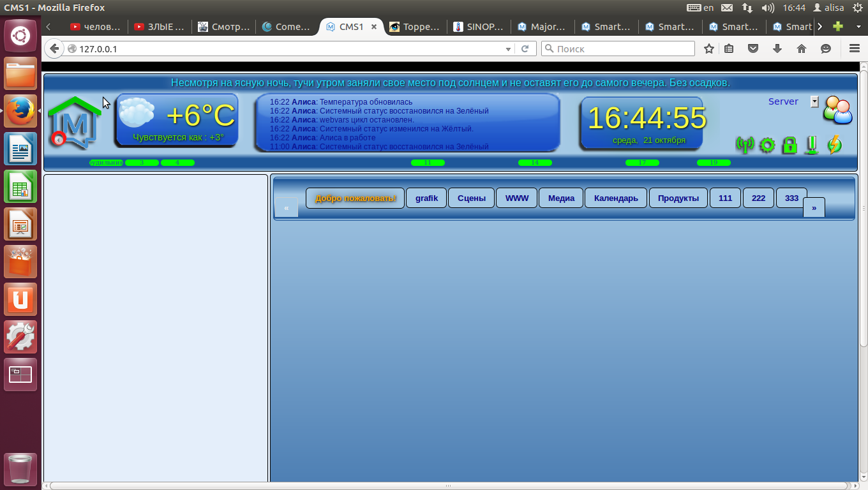Bookmark this page with the star icon
Image resolution: width=868 pixels, height=490 pixels.
(x=708, y=48)
